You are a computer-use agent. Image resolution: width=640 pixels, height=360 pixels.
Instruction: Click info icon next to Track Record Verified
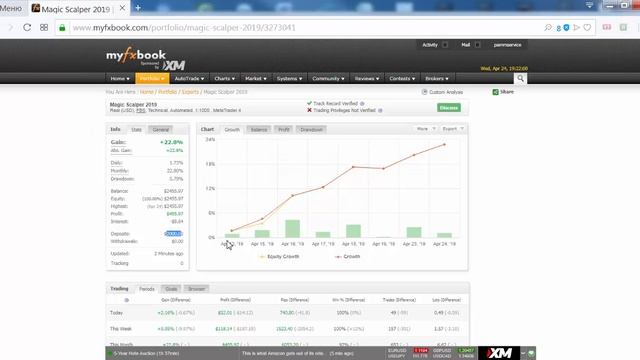[362, 104]
